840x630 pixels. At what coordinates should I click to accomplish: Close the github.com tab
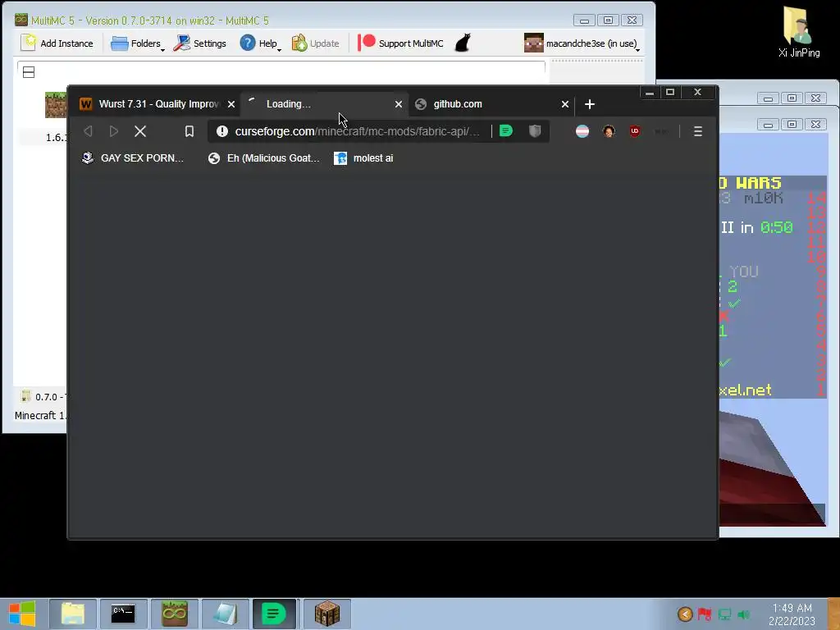click(x=565, y=104)
